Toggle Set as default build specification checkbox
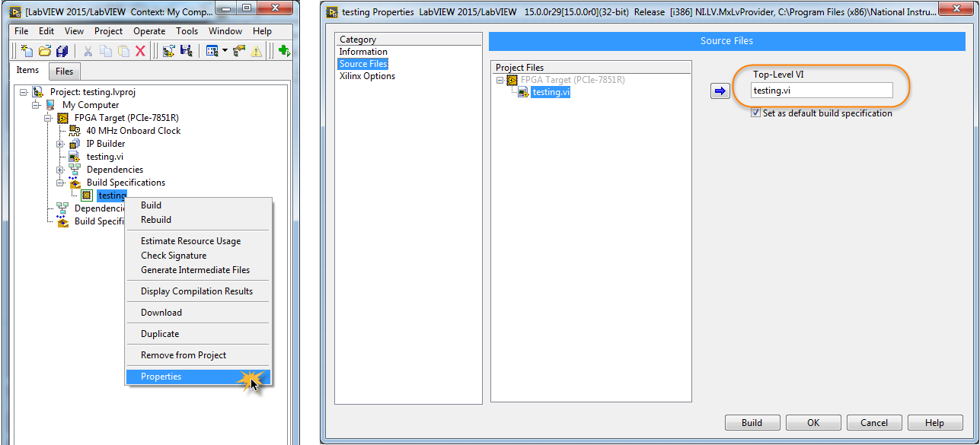 (x=755, y=113)
